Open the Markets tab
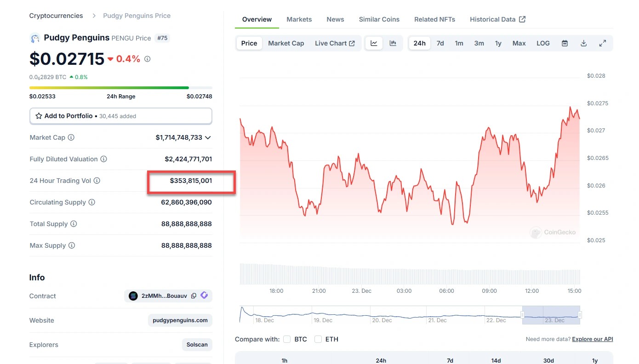 point(299,19)
